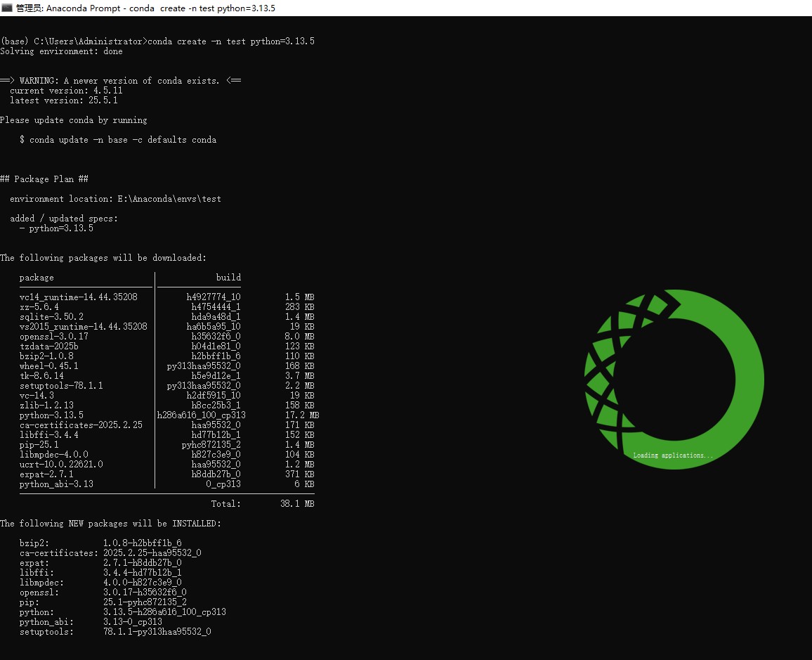Screen dimensions: 812x660
Task: Click the 'WARNING: A newer version of conda exists' line
Action: click(x=120, y=81)
